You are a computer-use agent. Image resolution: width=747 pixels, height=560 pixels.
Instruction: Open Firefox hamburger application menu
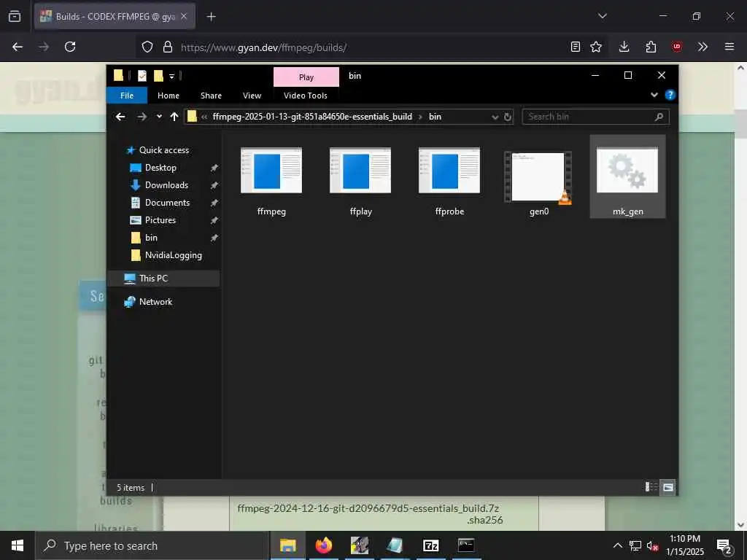[x=729, y=47]
